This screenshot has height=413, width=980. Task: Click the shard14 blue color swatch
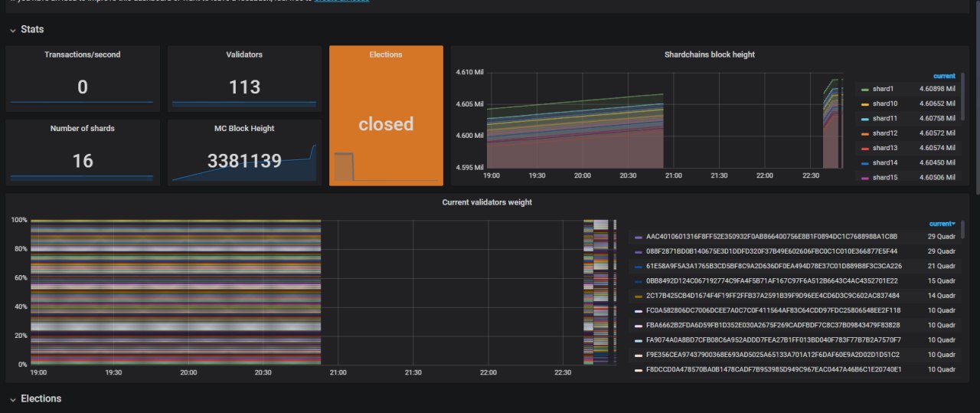pyautogui.click(x=865, y=163)
